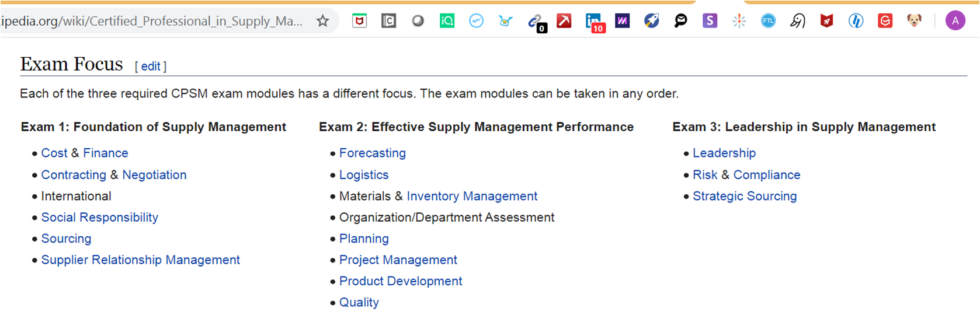Open the purple A profile avatar
Image resolution: width=980 pixels, height=329 pixels.
pos(955,22)
